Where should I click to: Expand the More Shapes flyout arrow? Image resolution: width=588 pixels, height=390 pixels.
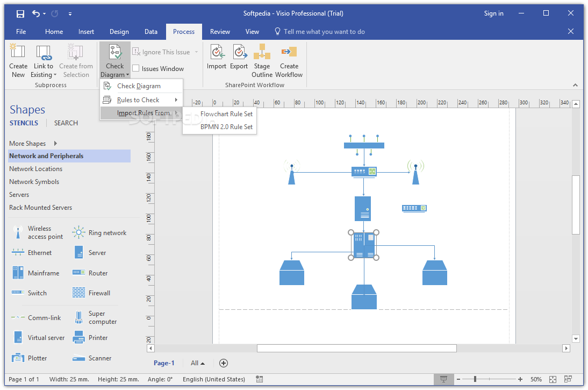55,144
